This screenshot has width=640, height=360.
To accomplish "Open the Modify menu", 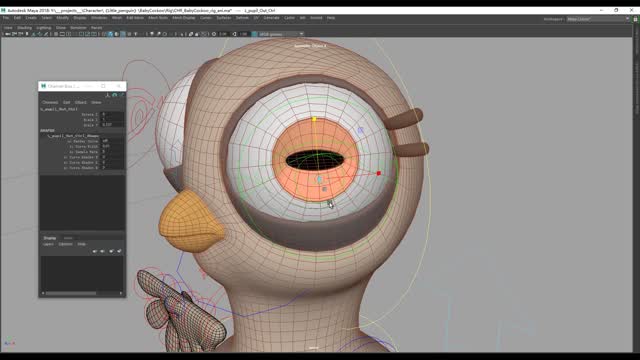I will (x=62, y=18).
